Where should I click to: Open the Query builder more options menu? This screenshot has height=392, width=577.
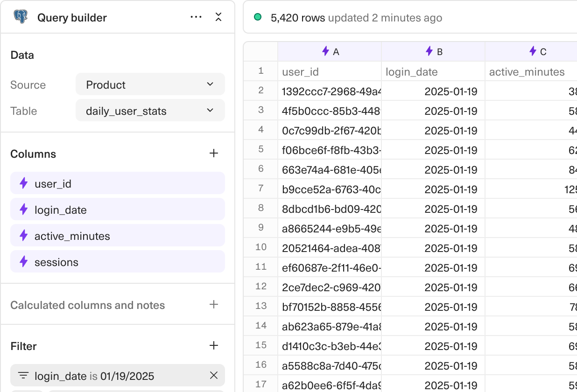(196, 17)
